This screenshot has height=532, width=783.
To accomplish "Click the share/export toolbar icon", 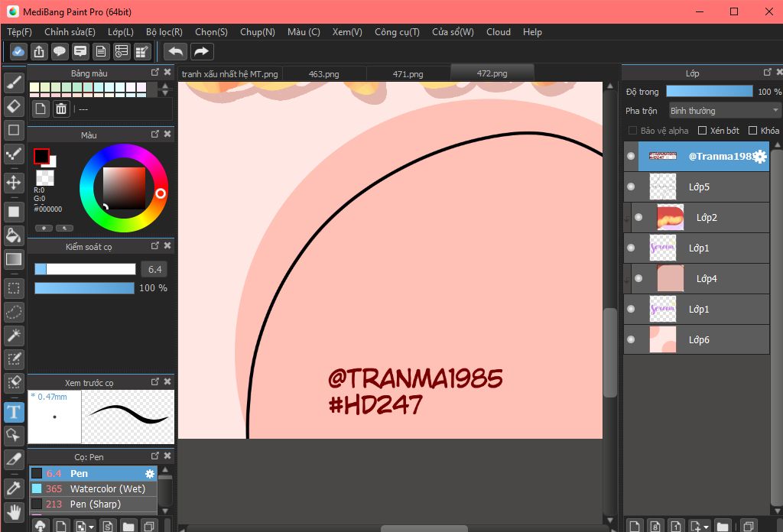I will click(x=39, y=51).
